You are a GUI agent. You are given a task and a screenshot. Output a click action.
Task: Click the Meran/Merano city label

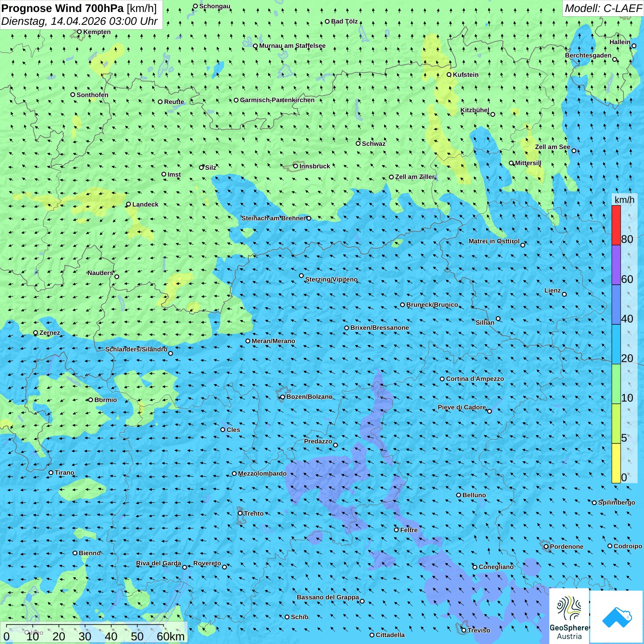point(273,341)
